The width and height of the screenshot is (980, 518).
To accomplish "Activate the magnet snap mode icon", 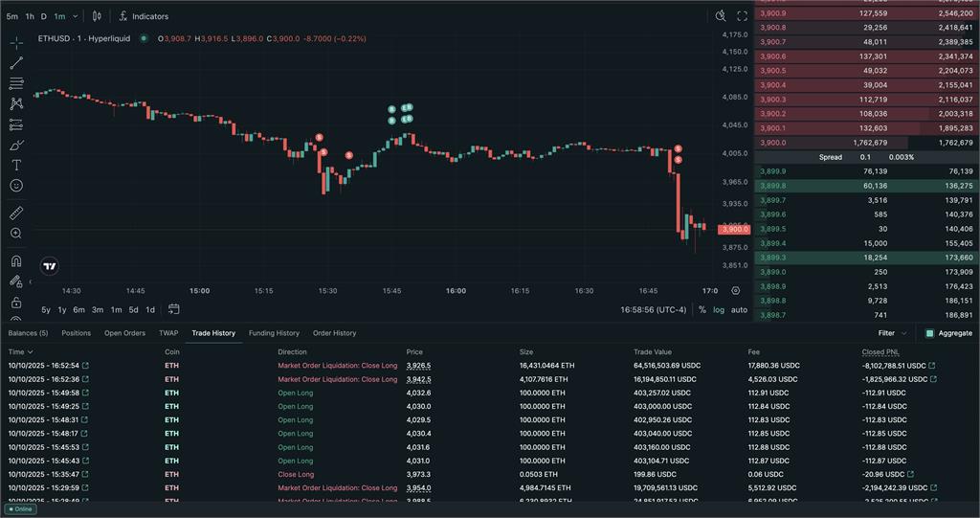I will 16,261.
